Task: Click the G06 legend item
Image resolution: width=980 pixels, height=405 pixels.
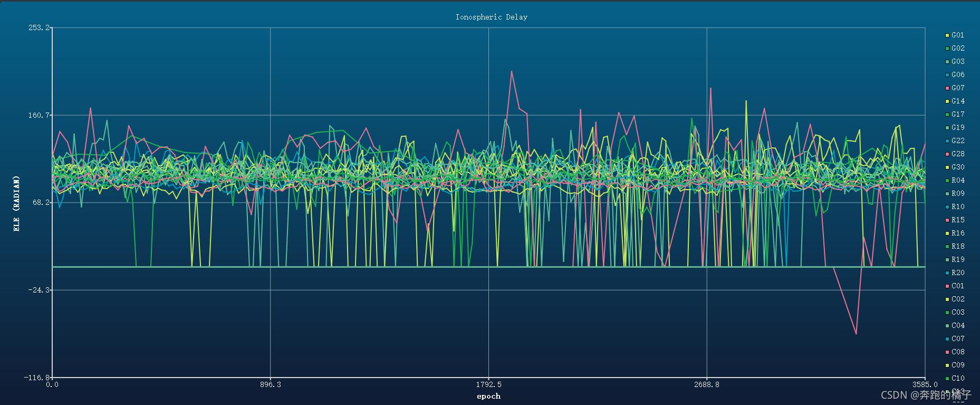Action: tap(955, 75)
